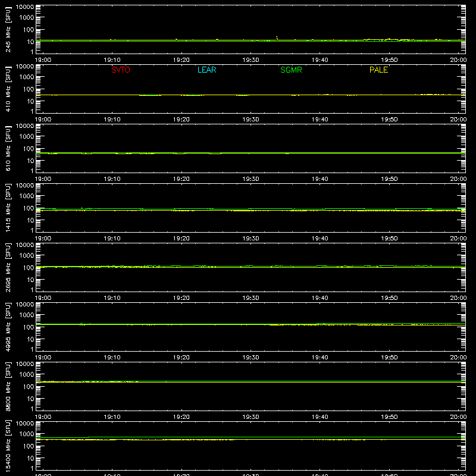Click the green step near 19:07 in 15400 MHz plot
This screenshot has height=476, width=476.
[x=88, y=437]
